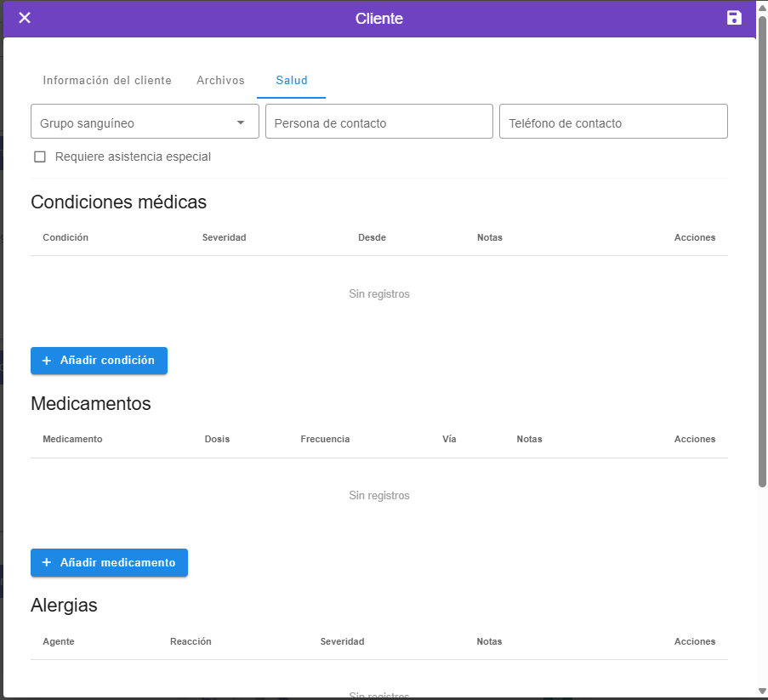The image size is (768, 700).
Task: Select the Salud tab
Action: click(x=291, y=81)
